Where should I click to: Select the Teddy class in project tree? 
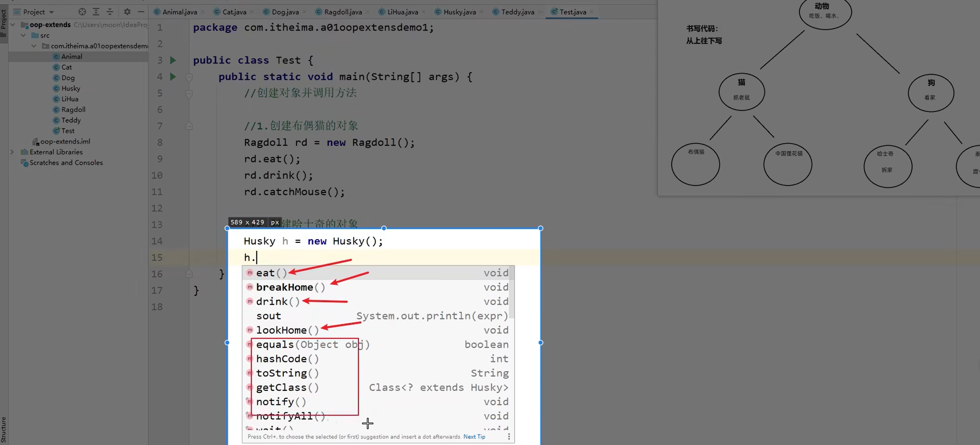pyautogui.click(x=71, y=120)
